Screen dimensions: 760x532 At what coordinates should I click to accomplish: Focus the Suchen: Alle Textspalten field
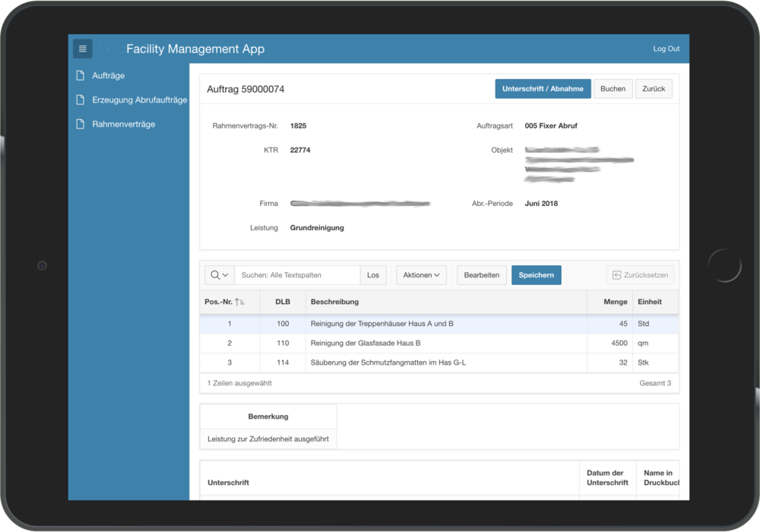[296, 275]
